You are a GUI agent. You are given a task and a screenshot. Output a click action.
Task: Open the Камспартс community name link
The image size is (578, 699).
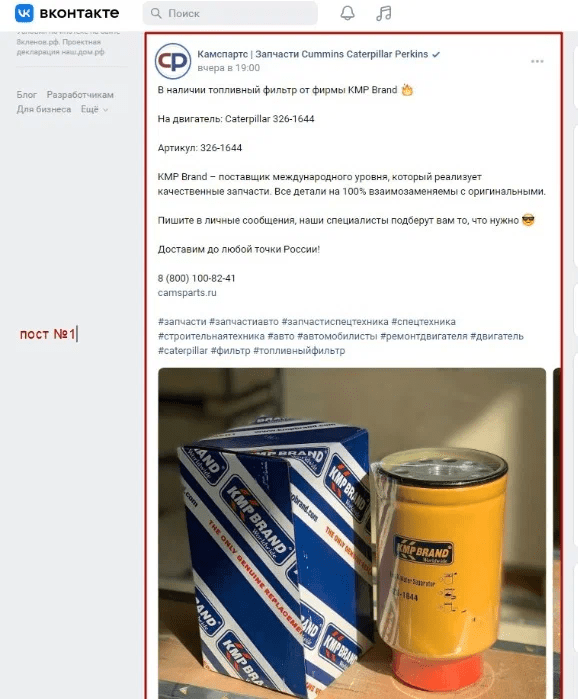point(313,54)
